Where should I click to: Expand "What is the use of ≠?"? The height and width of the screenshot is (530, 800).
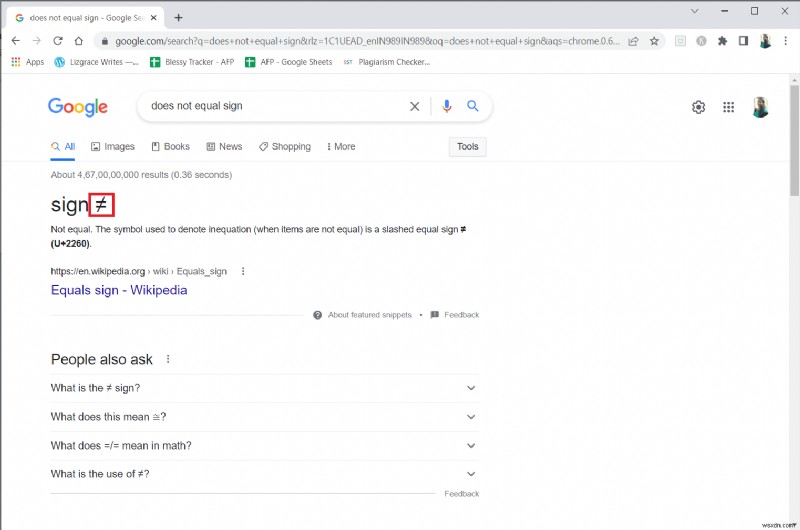(264, 474)
